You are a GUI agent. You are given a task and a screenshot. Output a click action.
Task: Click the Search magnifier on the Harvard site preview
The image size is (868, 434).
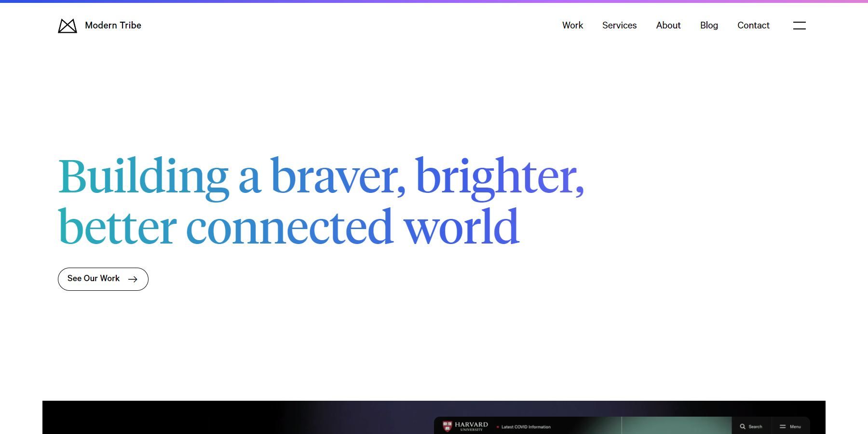coord(743,426)
